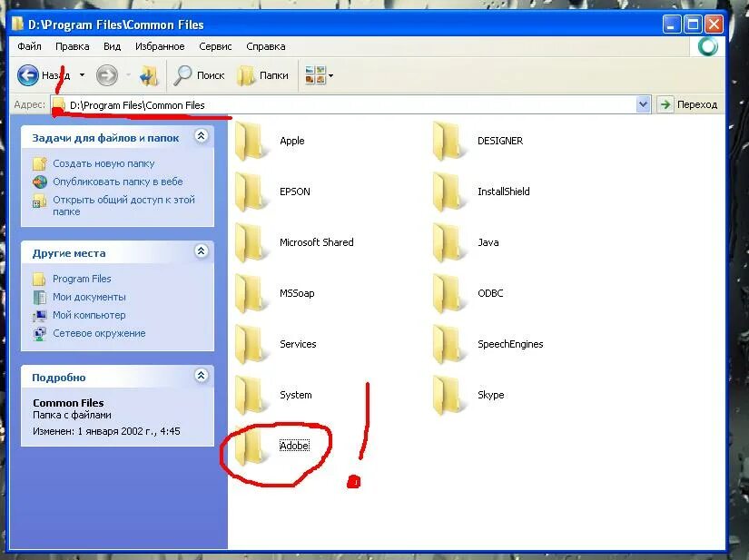This screenshot has height=560, width=749.
Task: Select the DESIGNER folder icon
Action: (x=448, y=141)
